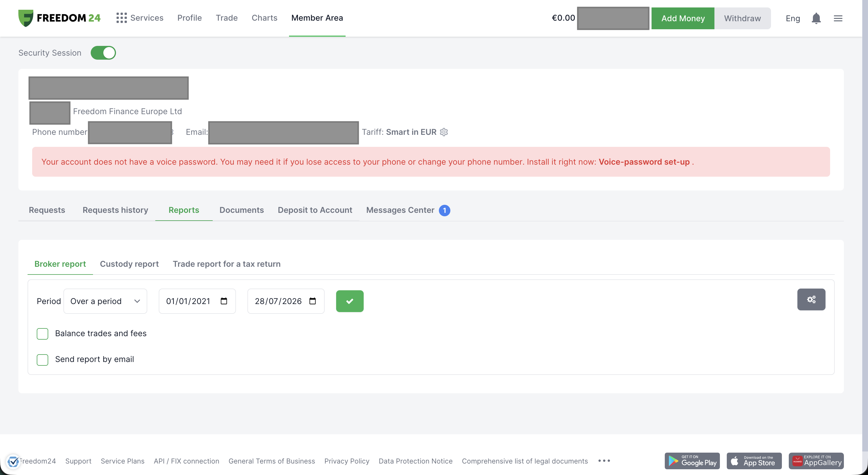Click the Freedom24 logo
The image size is (868, 475).
click(59, 18)
